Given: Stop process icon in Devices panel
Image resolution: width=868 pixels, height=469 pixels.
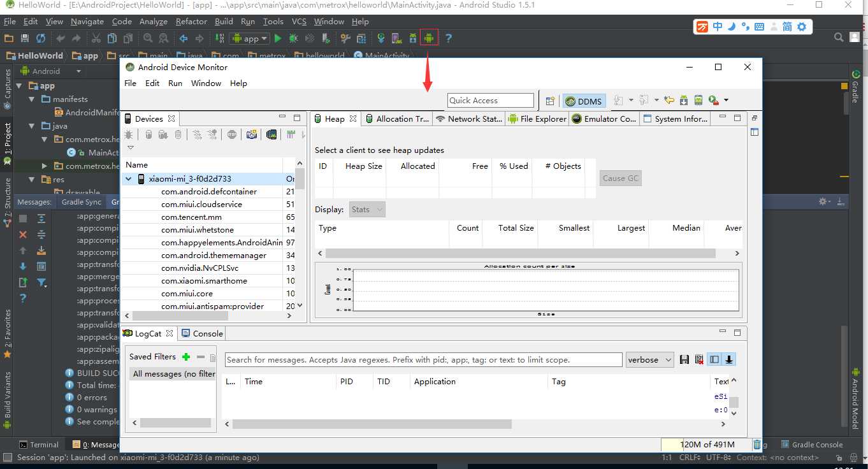Looking at the screenshot, I should click(232, 134).
